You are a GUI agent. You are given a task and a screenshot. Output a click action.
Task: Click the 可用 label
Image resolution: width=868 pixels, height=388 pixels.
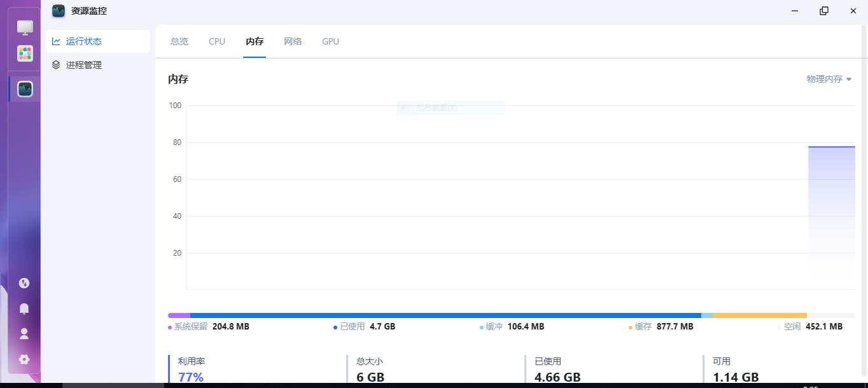click(x=722, y=361)
